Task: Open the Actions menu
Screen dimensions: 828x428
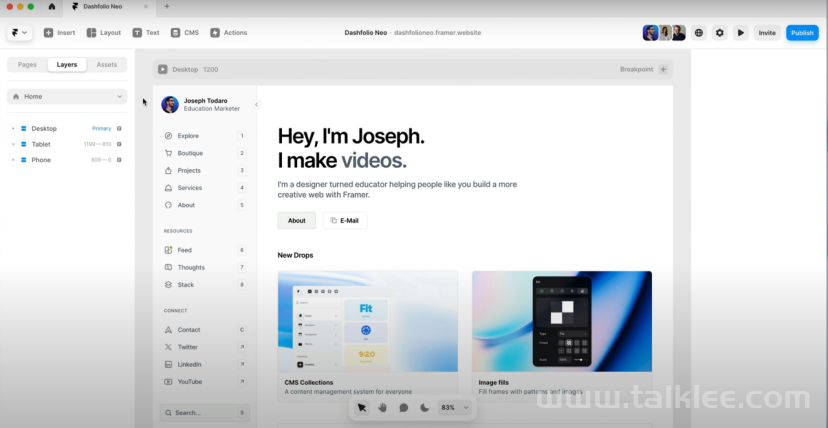Action: 229,33
